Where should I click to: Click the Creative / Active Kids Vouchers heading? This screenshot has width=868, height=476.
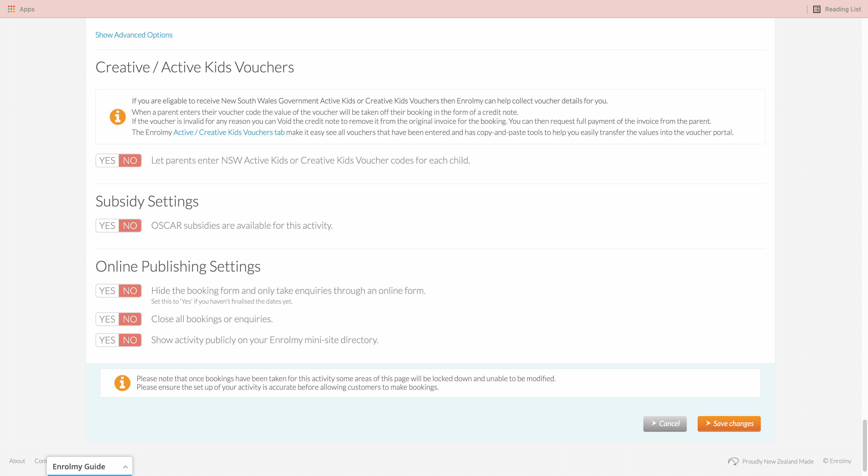pos(195,67)
